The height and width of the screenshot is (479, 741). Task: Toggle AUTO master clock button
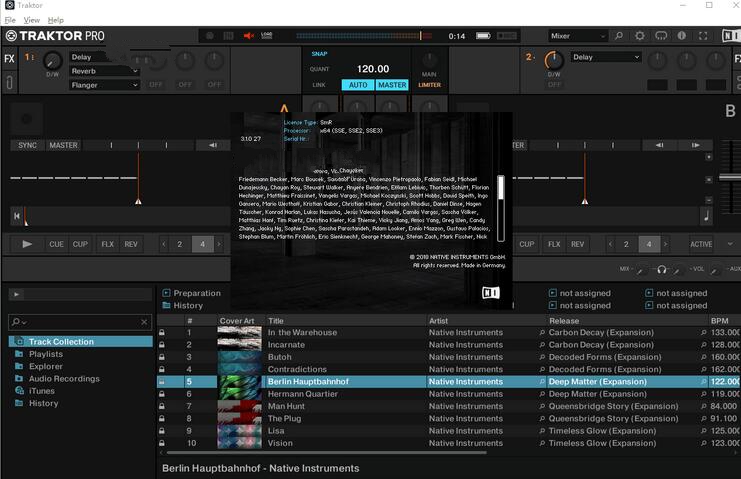[358, 85]
